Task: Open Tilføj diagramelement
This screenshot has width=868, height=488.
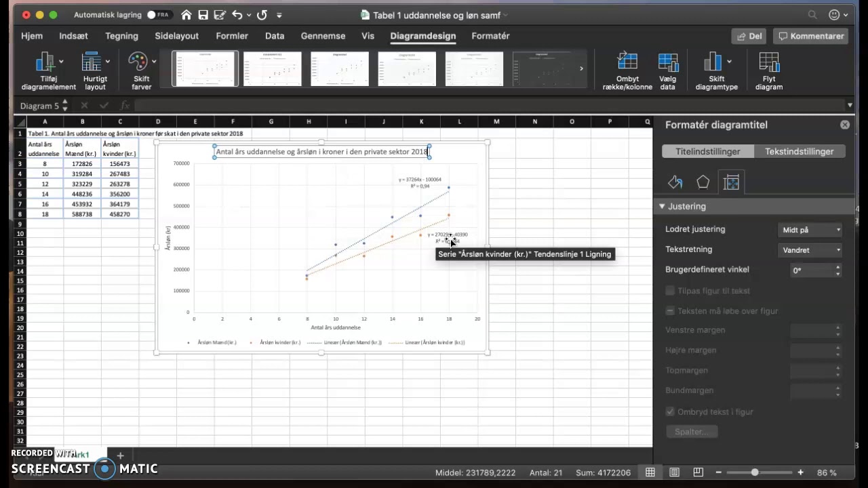Action: tap(48, 71)
